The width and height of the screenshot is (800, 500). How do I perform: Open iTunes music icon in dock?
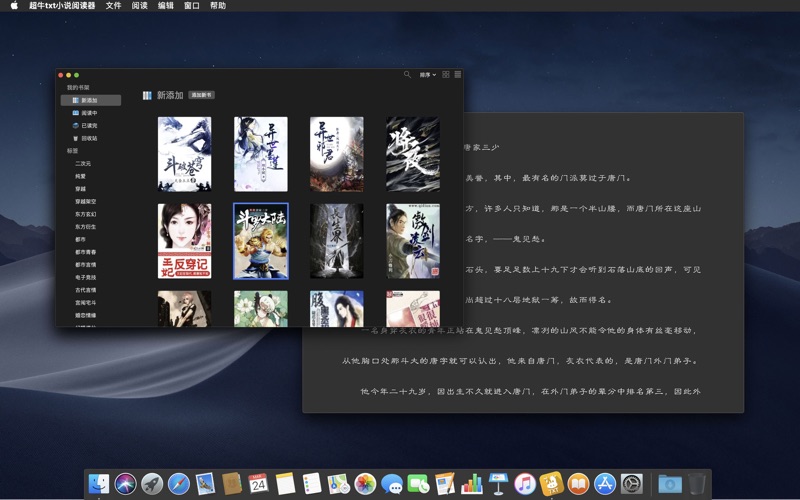[x=525, y=484]
